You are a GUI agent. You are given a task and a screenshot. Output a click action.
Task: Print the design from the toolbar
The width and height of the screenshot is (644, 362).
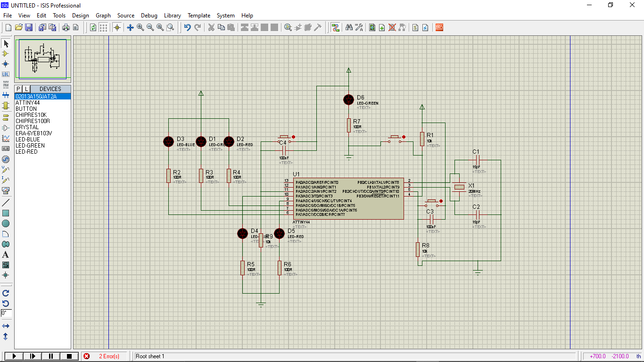pos(66,27)
